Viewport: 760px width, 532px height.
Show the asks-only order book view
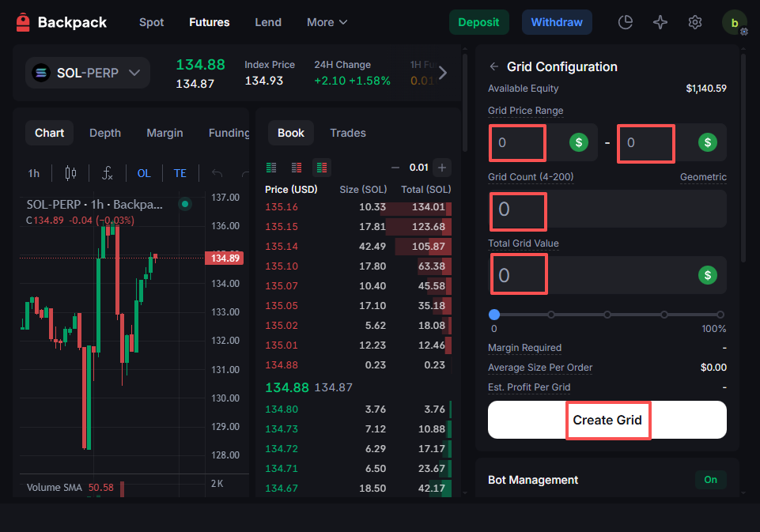pyautogui.click(x=297, y=168)
